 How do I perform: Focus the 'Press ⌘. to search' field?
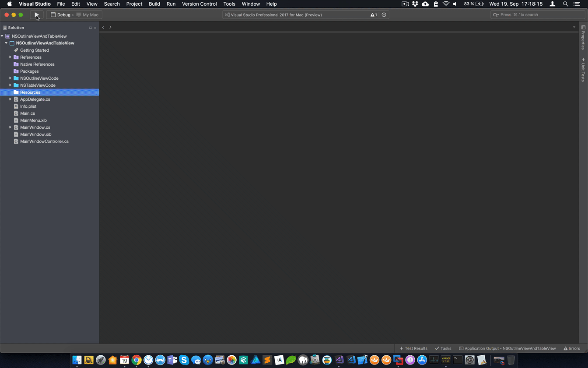tap(538, 15)
